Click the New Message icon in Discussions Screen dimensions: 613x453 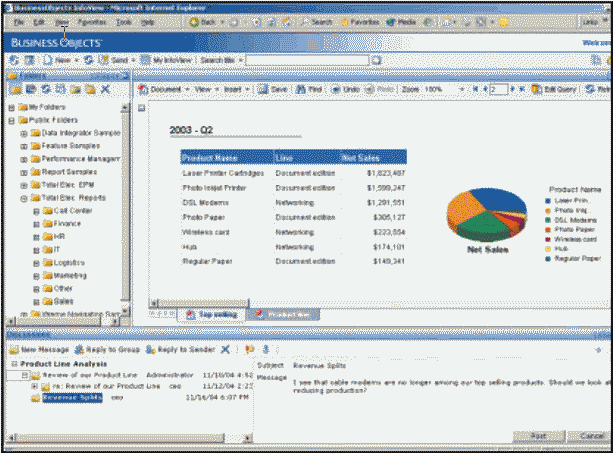(x=14, y=349)
